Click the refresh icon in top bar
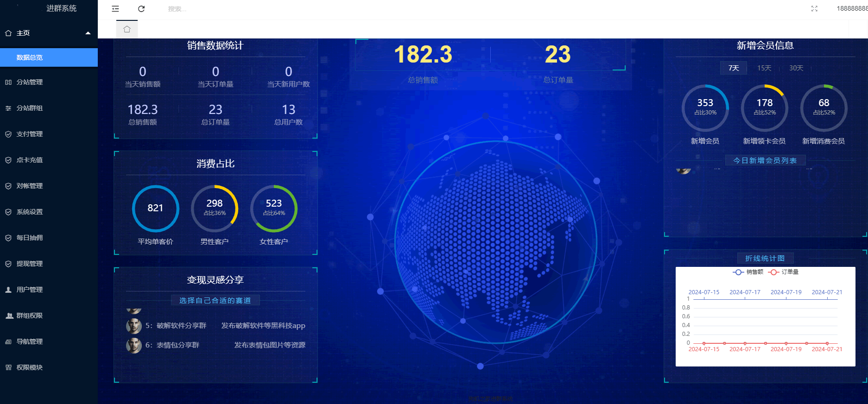Viewport: 868px width, 404px height. tap(141, 9)
